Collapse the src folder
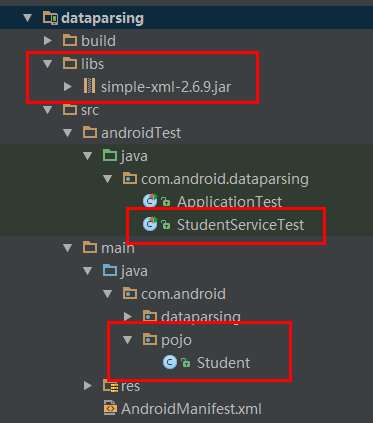 point(48,110)
